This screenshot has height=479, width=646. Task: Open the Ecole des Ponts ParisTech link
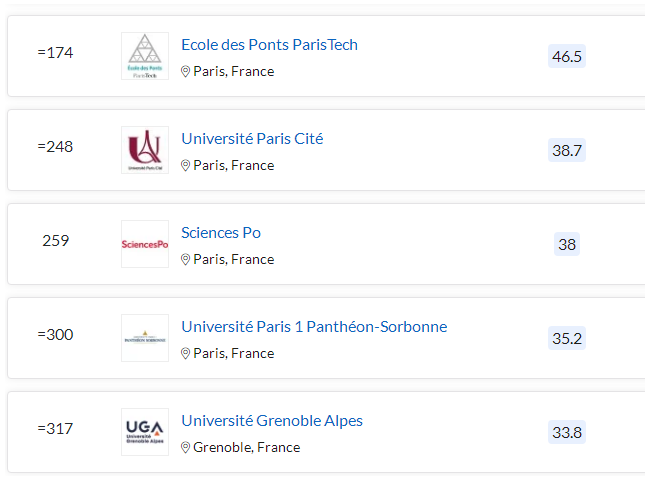[x=269, y=44]
